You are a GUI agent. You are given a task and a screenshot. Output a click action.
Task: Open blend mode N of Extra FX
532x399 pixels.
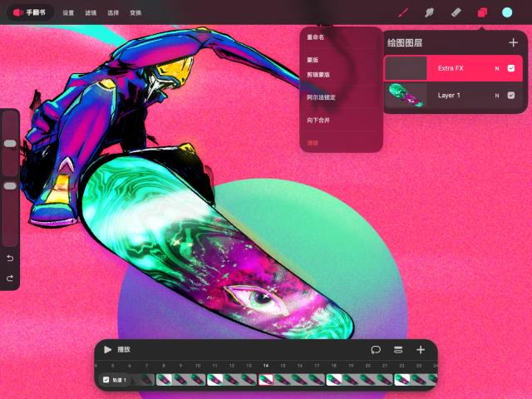click(497, 68)
